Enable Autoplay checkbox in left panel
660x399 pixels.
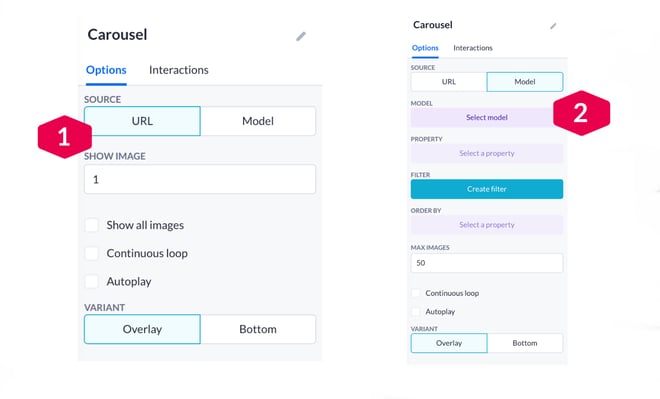coord(92,281)
